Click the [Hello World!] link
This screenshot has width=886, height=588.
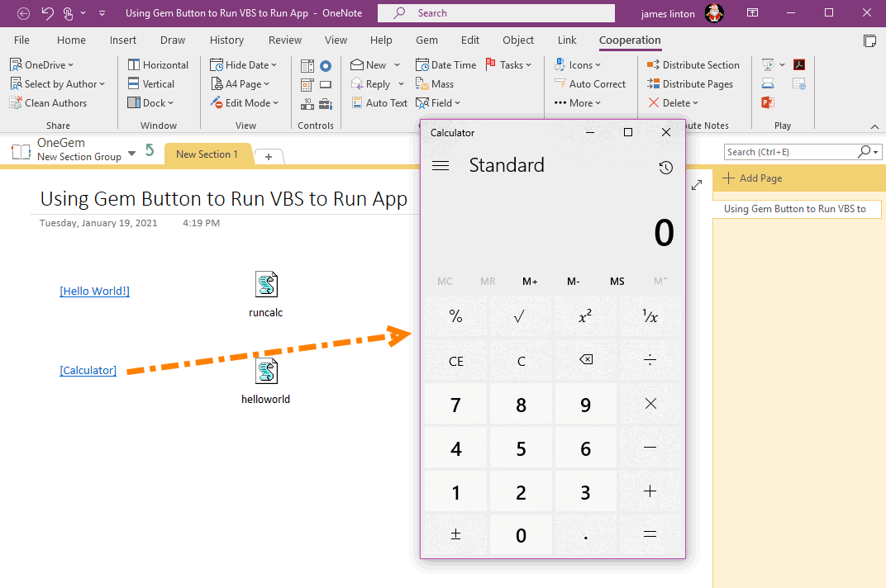click(x=94, y=291)
